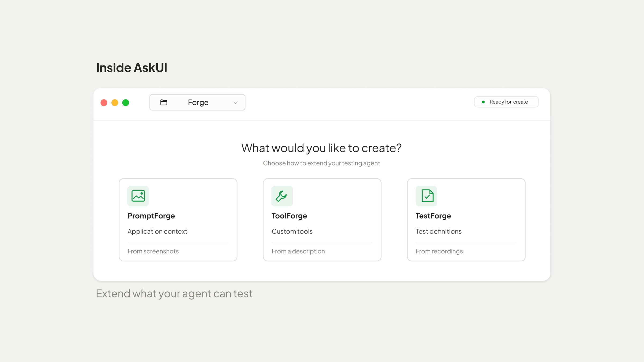Click the 'Custom tools' text
644x362 pixels.
tap(292, 231)
